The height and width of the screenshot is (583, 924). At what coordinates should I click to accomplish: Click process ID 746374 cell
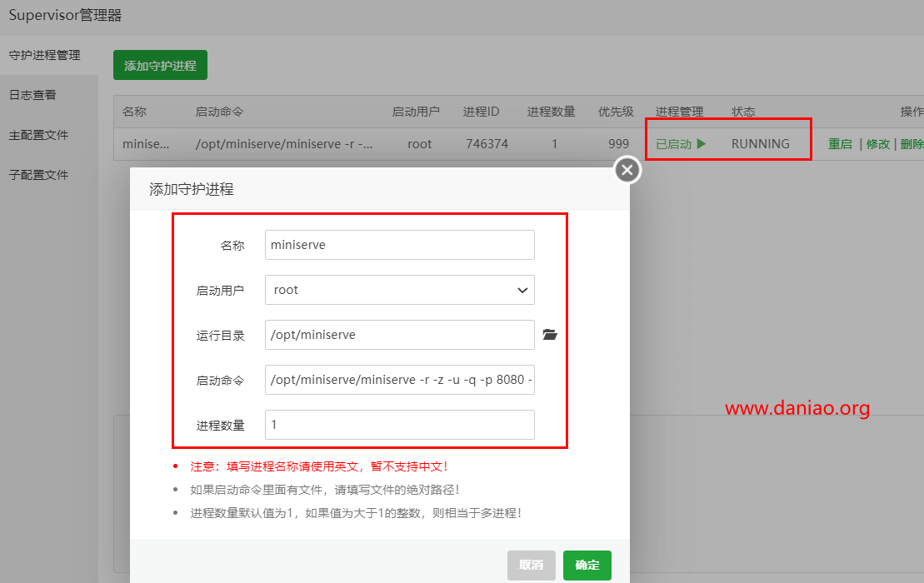click(x=487, y=144)
